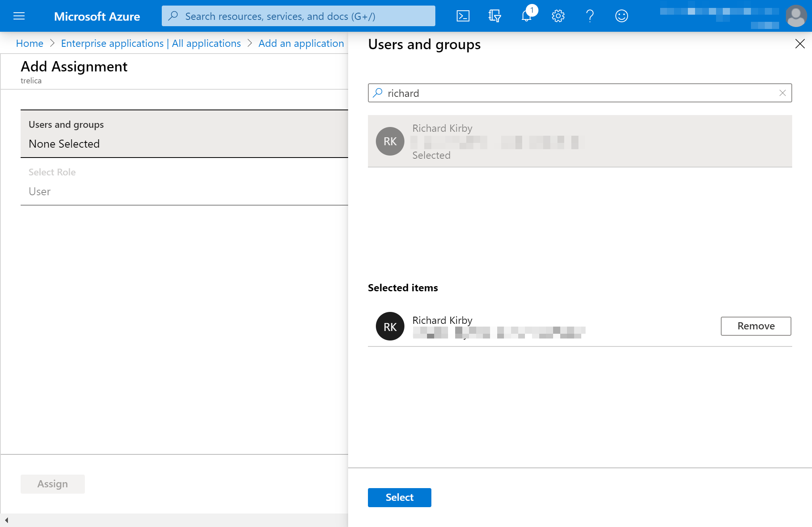Image resolution: width=812 pixels, height=527 pixels.
Task: Open Users and groups None Selected row
Action: pyautogui.click(x=184, y=134)
